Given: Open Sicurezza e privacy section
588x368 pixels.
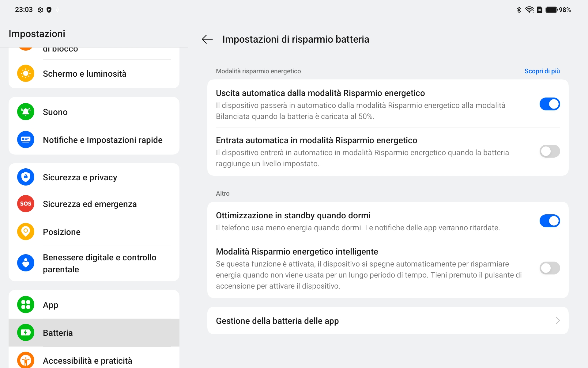Looking at the screenshot, I should coord(94,177).
